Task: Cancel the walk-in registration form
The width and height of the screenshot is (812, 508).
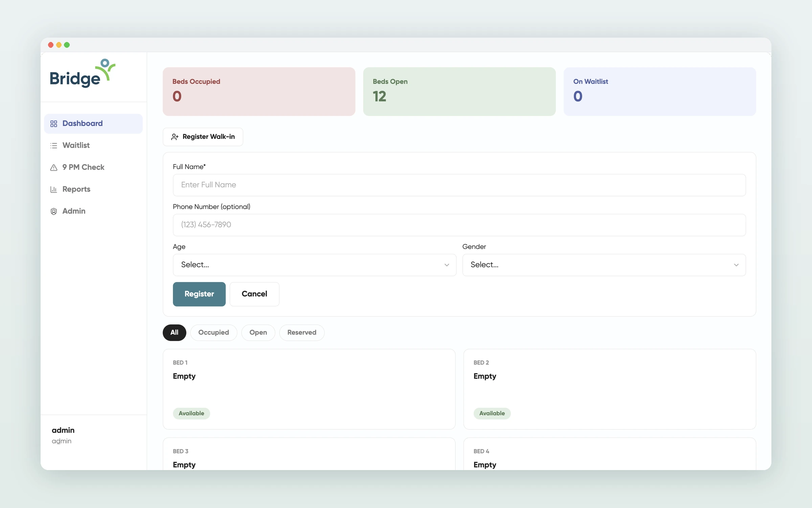Action: pyautogui.click(x=254, y=294)
